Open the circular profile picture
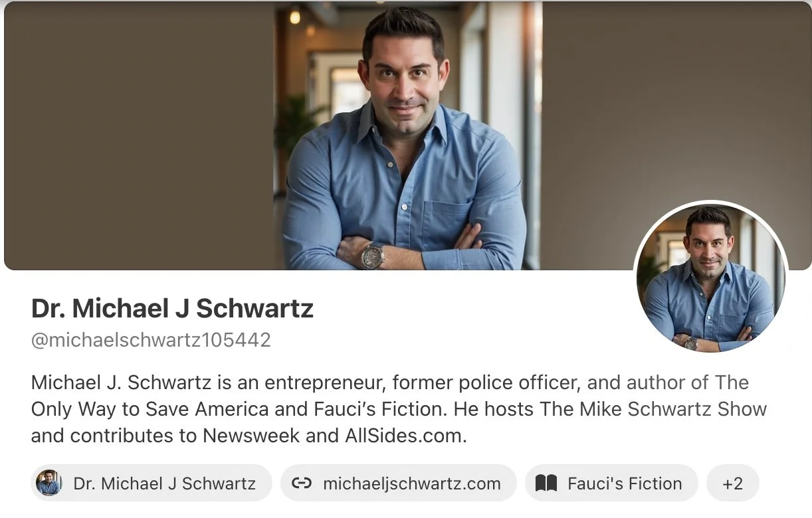 [711, 276]
